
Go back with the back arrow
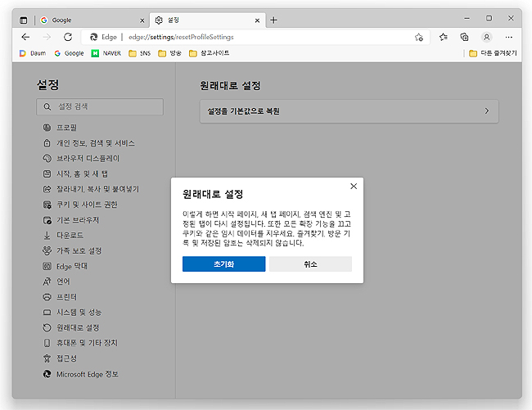25,37
